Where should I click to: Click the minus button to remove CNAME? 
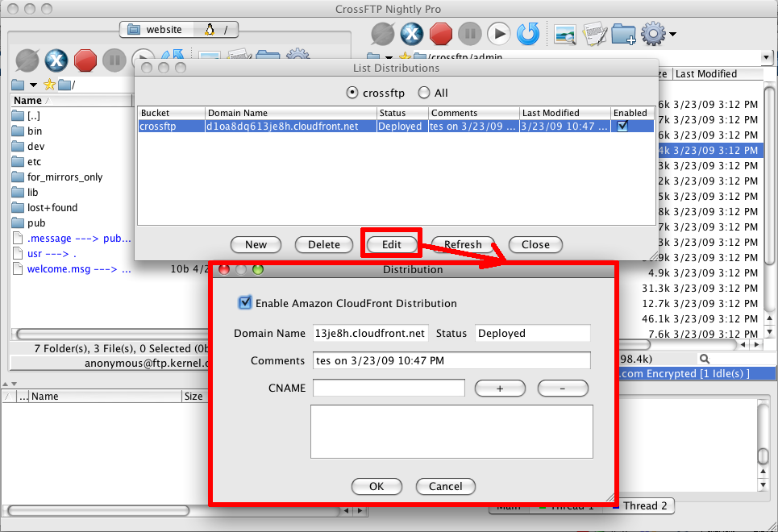(563, 389)
